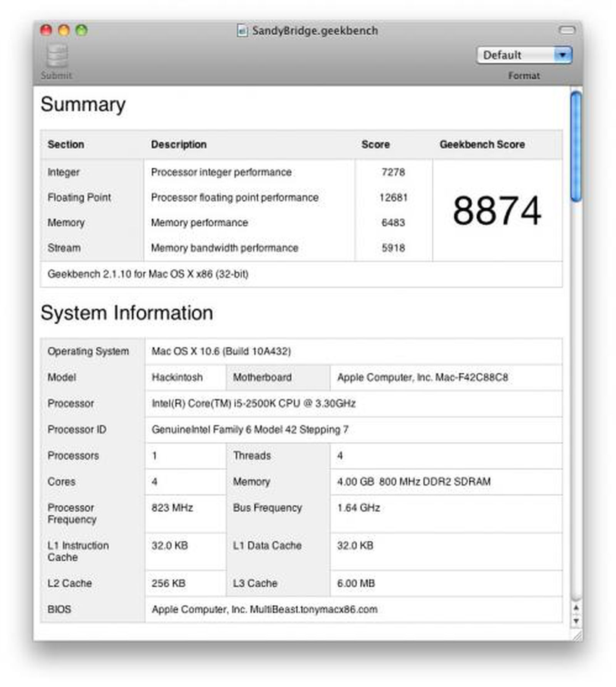
Task: Click the 1.64 GHz bus frequency value
Action: 358,508
